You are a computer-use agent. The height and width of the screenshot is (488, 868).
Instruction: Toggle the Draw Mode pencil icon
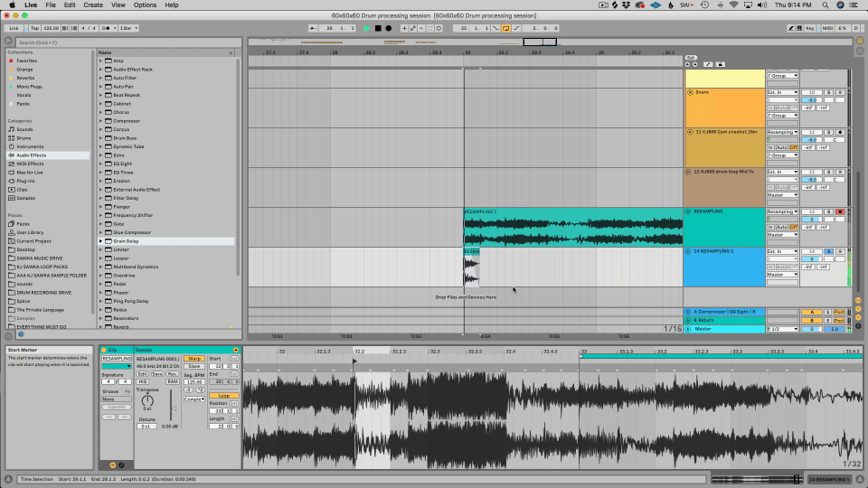pos(791,28)
